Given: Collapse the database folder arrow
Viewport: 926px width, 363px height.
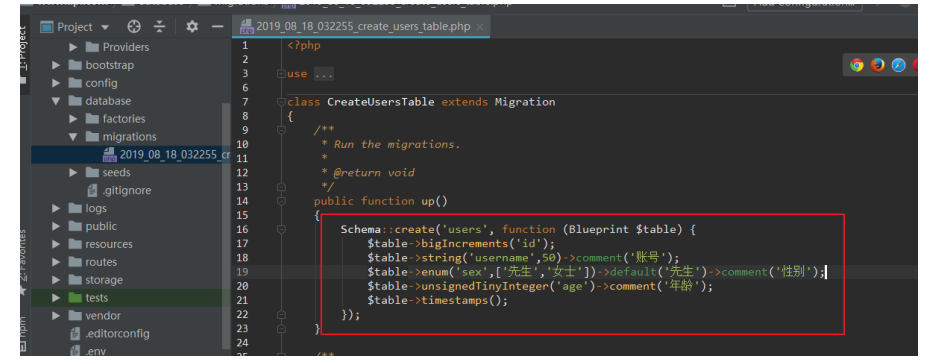Looking at the screenshot, I should point(56,101).
